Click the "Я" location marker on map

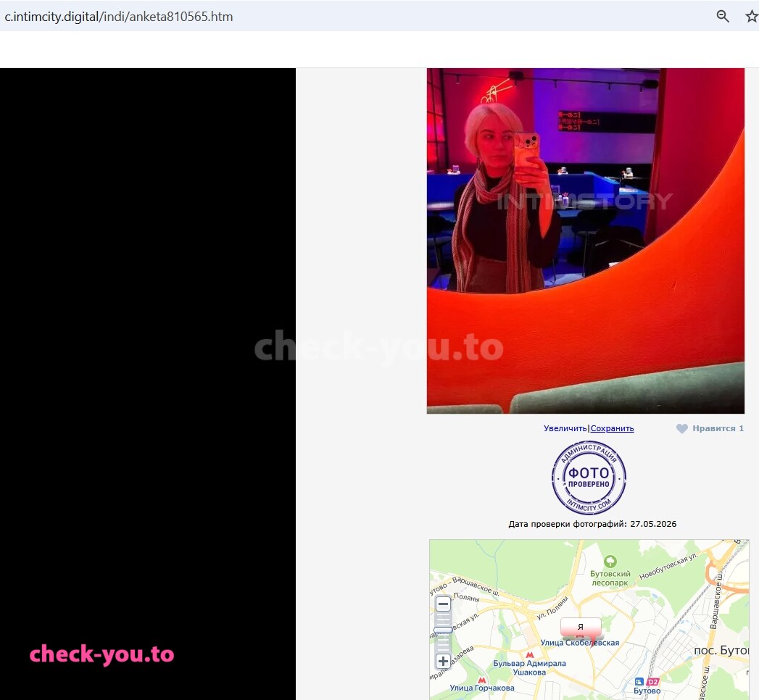(581, 627)
